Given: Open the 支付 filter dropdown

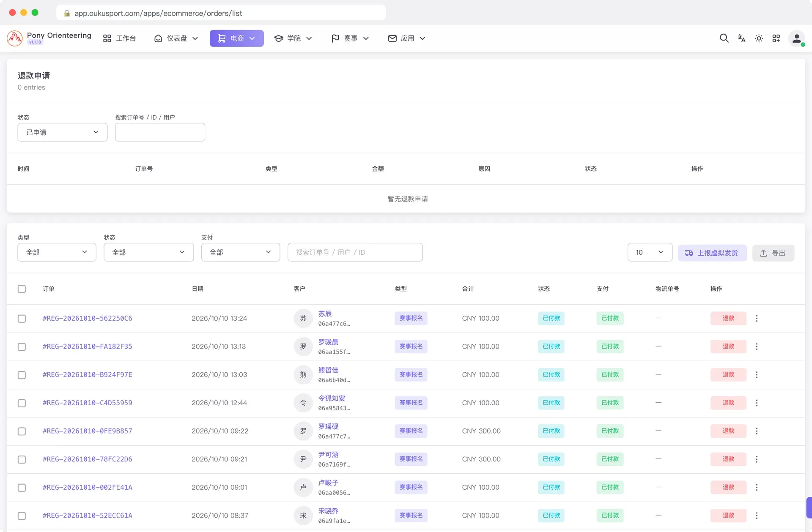Looking at the screenshot, I should click(x=241, y=252).
